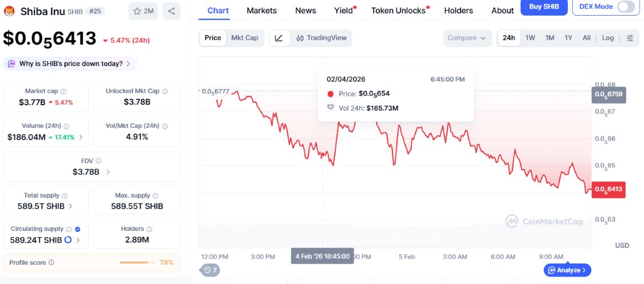The image size is (644, 284).
Task: Click the Shiba Inu coin logo
Action: pyautogui.click(x=9, y=11)
